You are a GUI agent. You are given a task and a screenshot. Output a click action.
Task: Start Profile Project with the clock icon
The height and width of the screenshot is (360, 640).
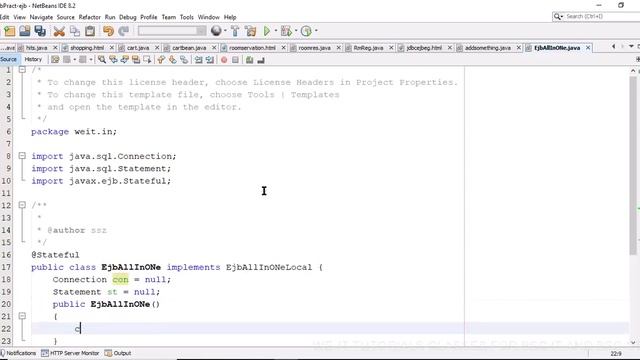pos(306,31)
